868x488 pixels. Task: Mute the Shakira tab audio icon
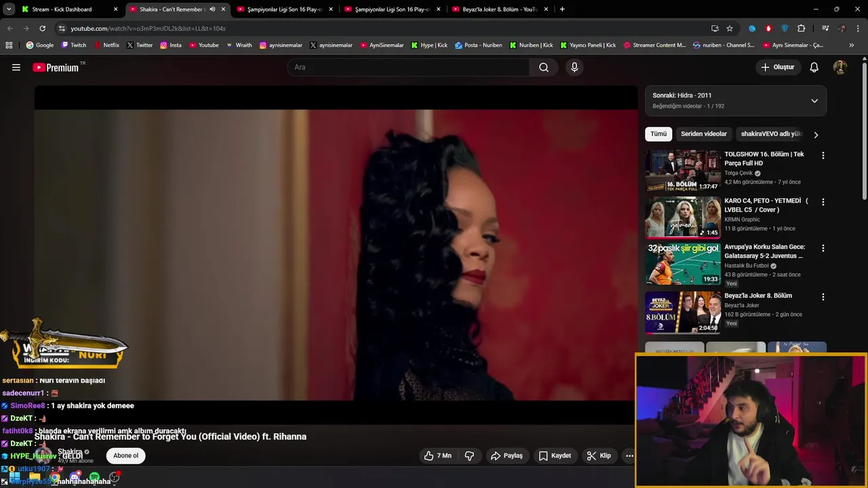pos(212,9)
